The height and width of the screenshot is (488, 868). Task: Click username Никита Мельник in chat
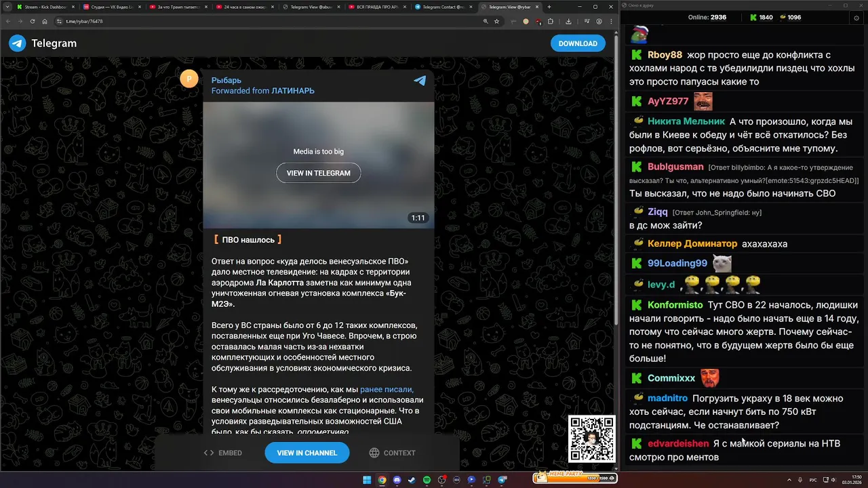point(686,121)
